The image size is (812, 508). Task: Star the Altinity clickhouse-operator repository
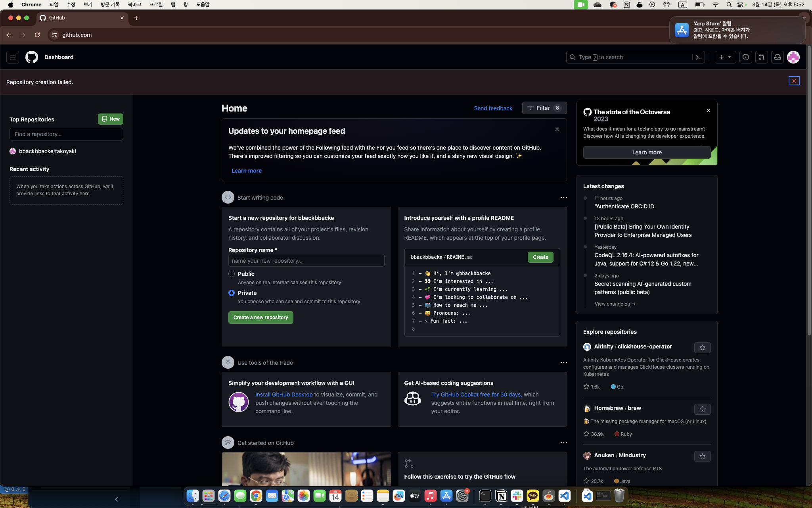coord(703,348)
